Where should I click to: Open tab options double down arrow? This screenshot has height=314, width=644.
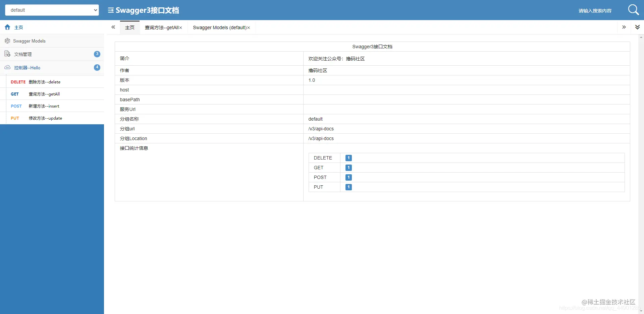637,27
